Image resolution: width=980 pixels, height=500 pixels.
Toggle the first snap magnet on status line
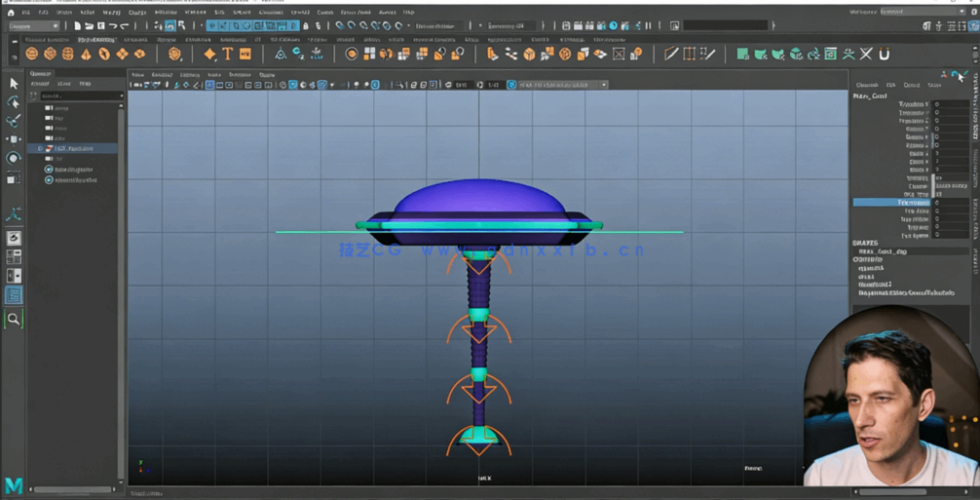[x=340, y=26]
